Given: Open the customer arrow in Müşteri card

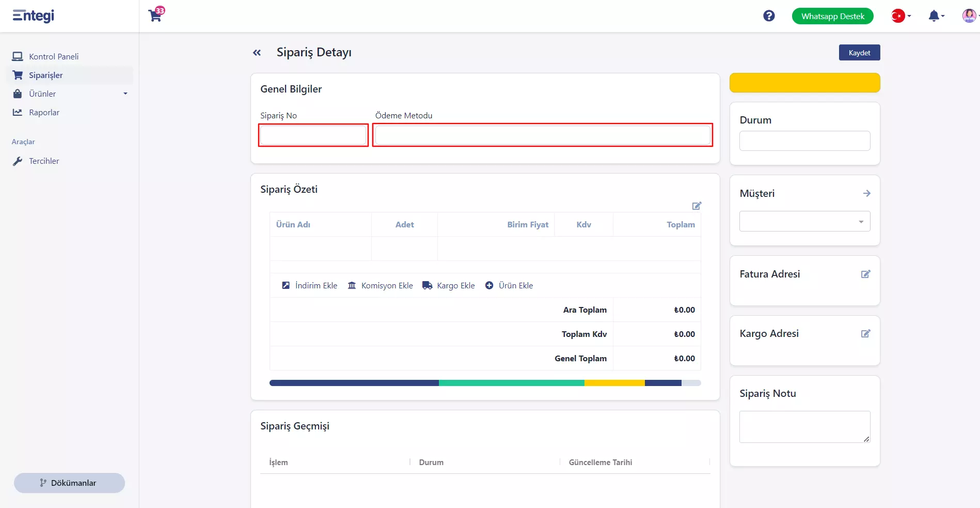Looking at the screenshot, I should (x=866, y=193).
